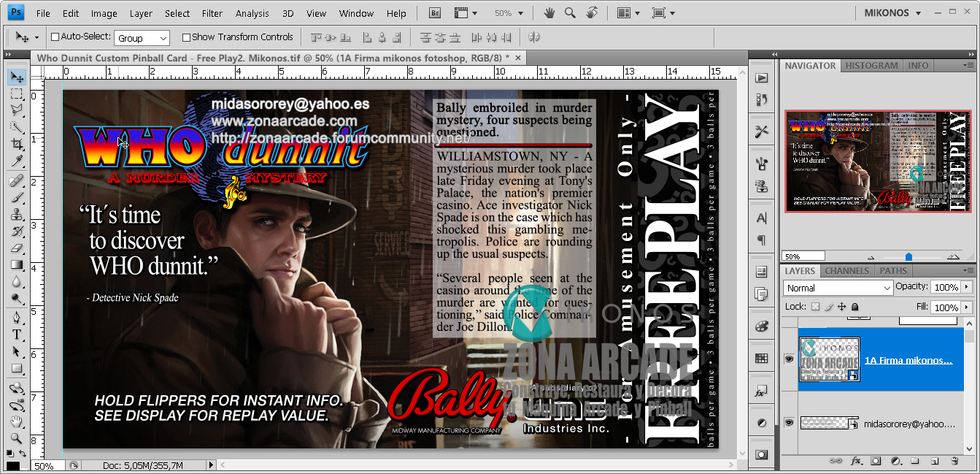Hide the 1A Firma mikonos layer
Screen dimensions: 980x474
click(x=789, y=359)
